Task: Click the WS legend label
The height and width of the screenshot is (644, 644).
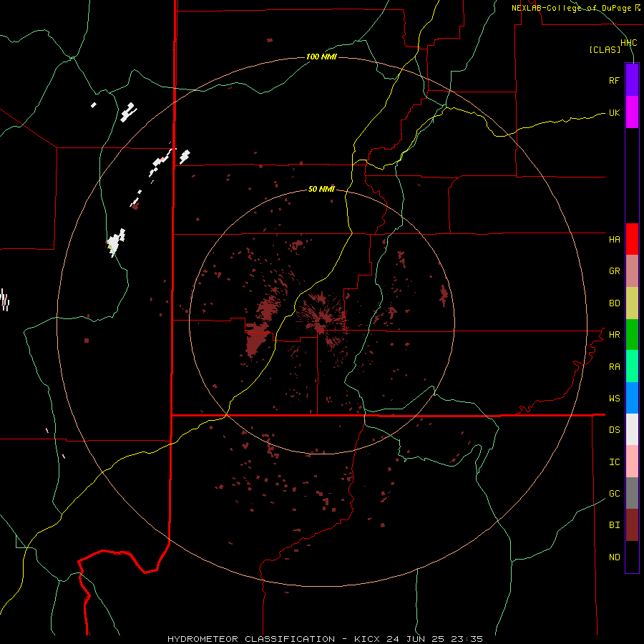Action: 614,399
